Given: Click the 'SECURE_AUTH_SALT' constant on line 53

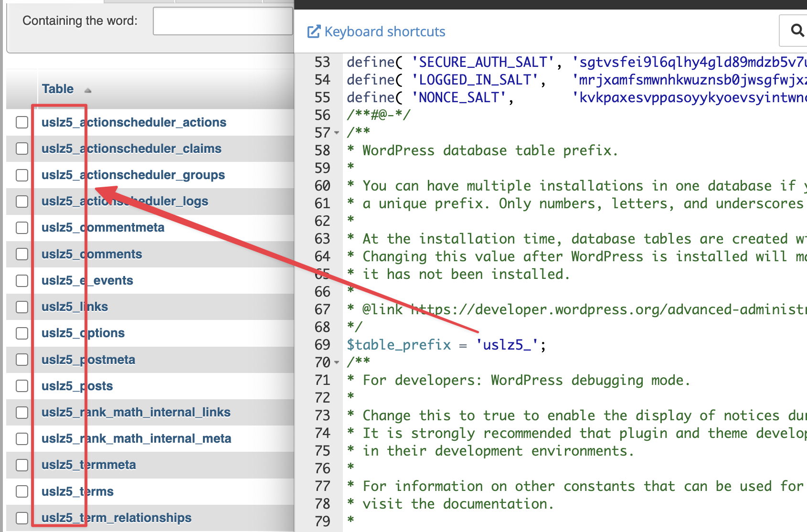Looking at the screenshot, I should tap(483, 62).
